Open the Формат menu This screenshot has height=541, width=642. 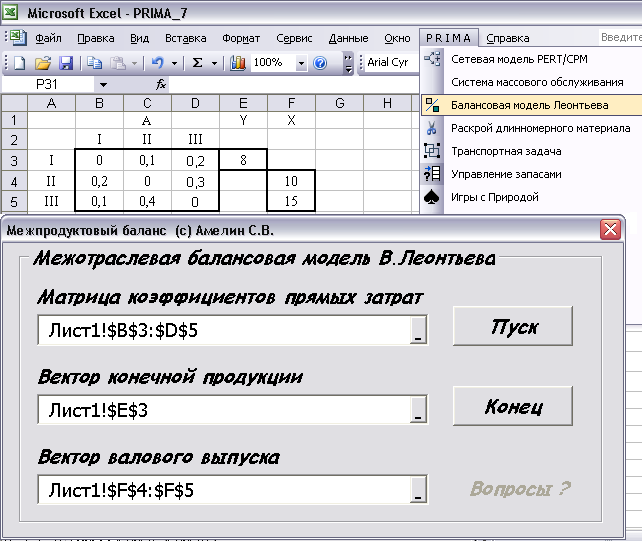click(x=241, y=38)
